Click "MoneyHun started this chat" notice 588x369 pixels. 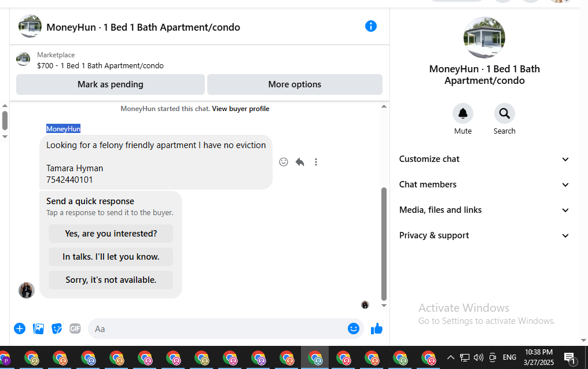click(165, 109)
